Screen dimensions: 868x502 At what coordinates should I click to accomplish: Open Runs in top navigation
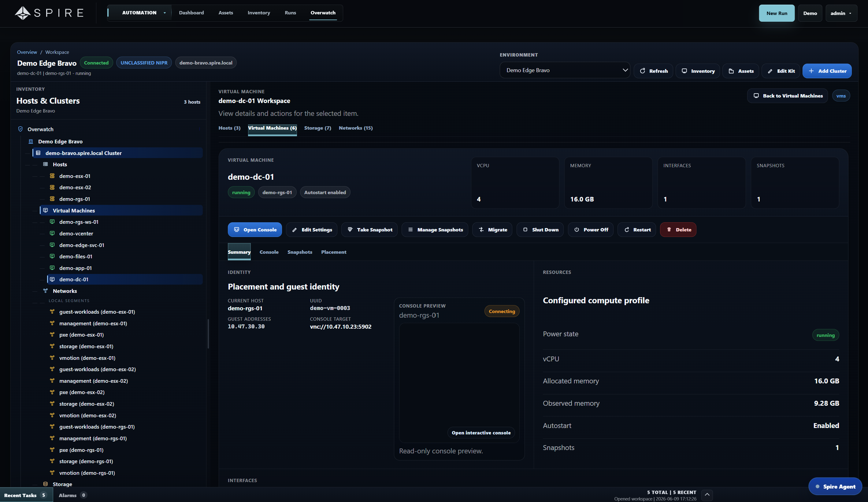click(290, 13)
